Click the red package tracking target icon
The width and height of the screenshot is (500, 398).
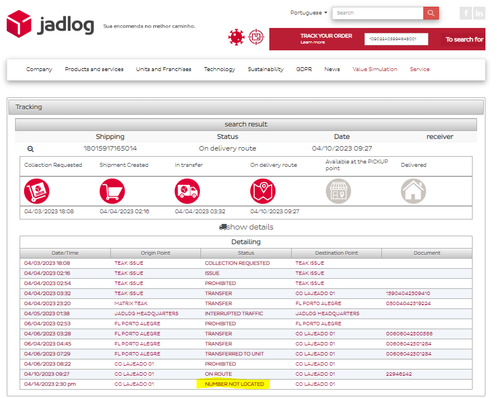256,37
